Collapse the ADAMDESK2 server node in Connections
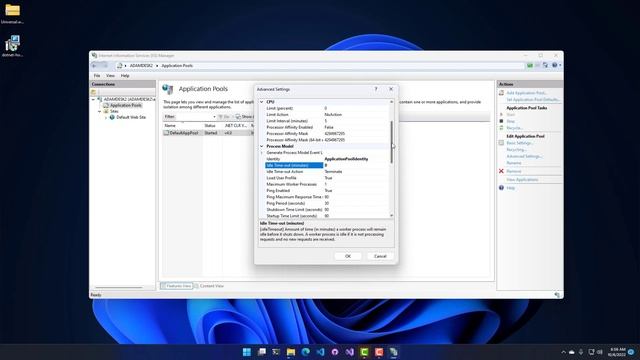The height and width of the screenshot is (360, 640). (93, 99)
